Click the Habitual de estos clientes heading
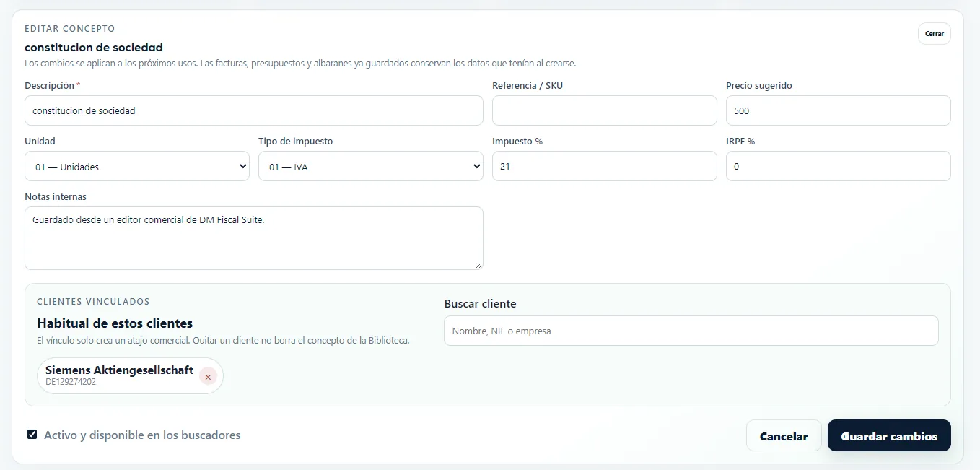This screenshot has height=470, width=980. [115, 323]
